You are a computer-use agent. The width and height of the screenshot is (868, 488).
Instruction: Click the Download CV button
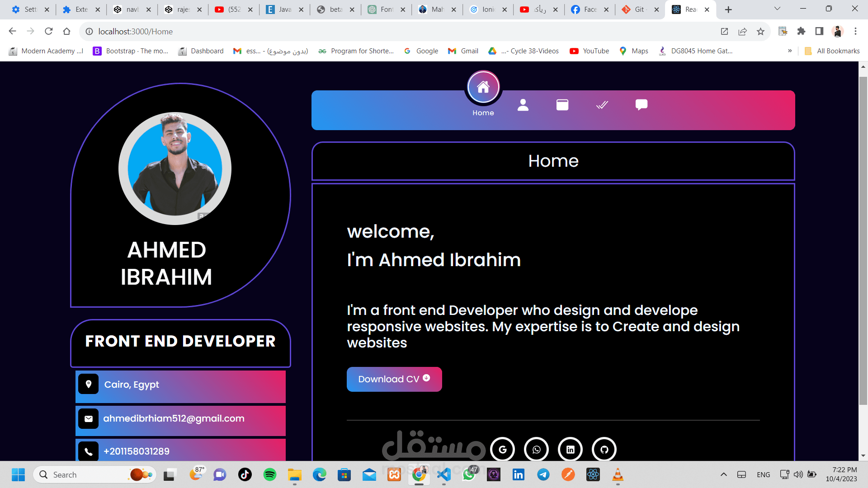pos(394,379)
